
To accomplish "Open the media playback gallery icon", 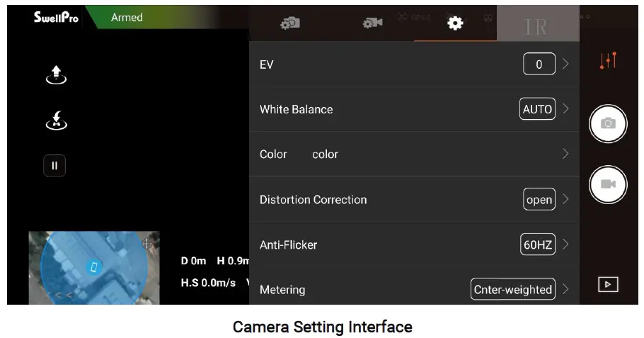I will click(608, 284).
